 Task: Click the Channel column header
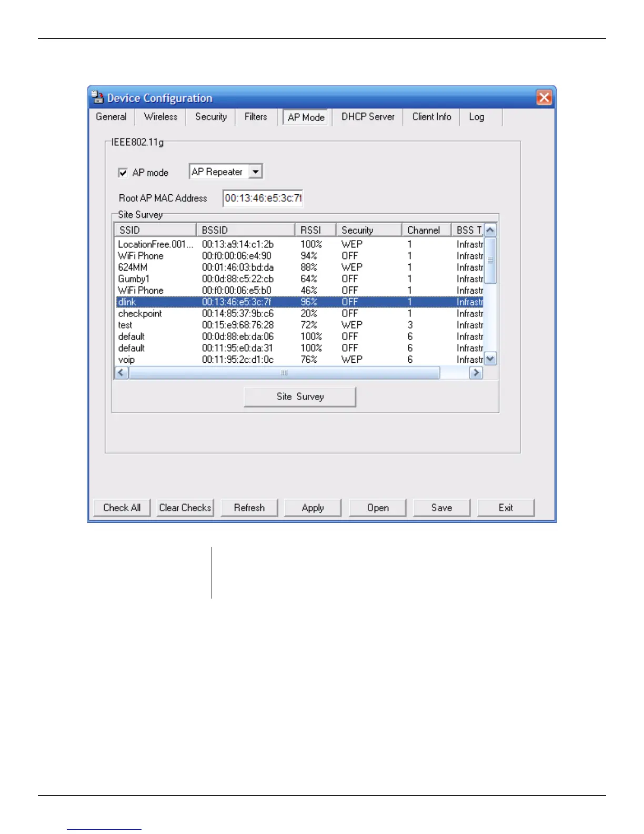(426, 230)
